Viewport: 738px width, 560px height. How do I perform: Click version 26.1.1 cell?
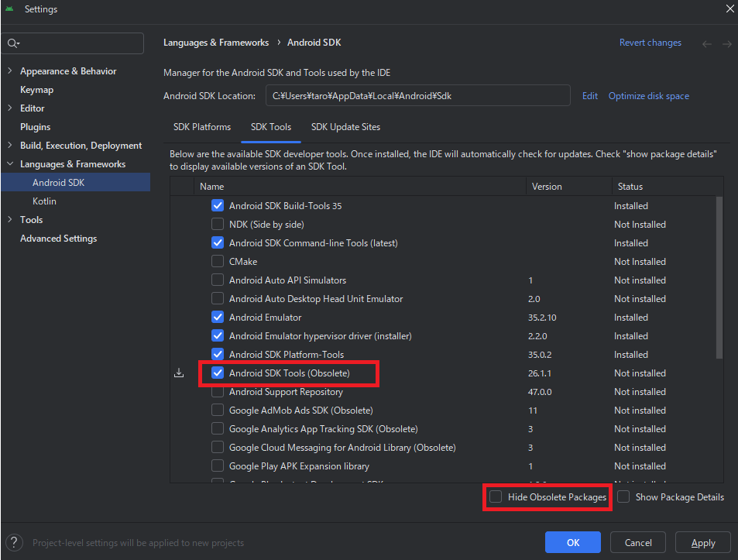click(x=540, y=373)
